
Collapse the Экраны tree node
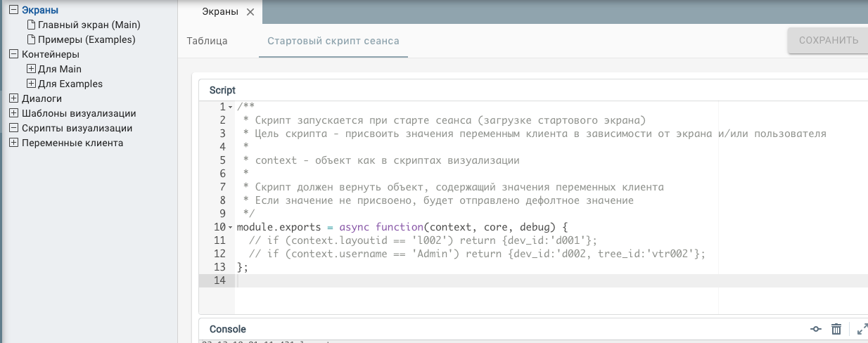tap(13, 10)
